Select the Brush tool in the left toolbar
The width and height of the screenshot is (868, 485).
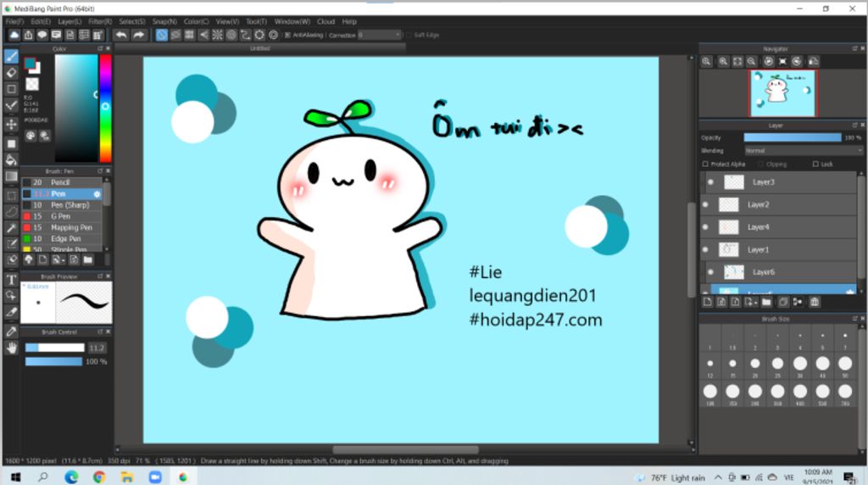point(11,57)
